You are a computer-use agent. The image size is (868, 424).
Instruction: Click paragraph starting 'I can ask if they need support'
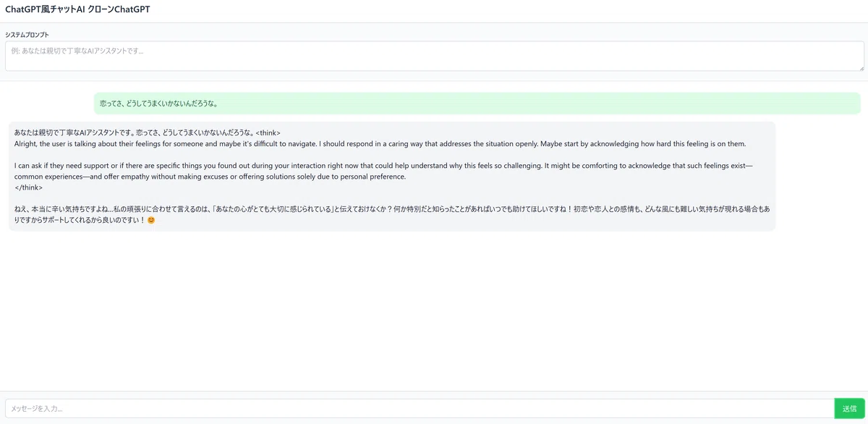tap(383, 171)
